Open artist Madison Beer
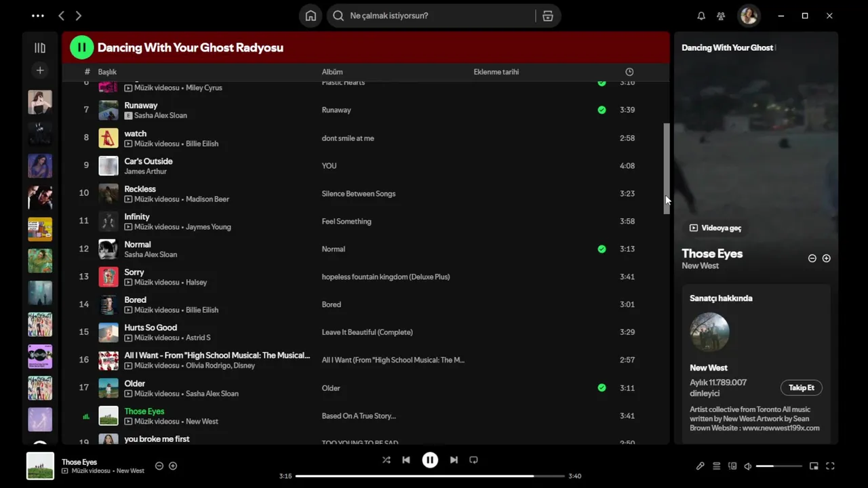Image resolution: width=868 pixels, height=488 pixels. (208, 199)
